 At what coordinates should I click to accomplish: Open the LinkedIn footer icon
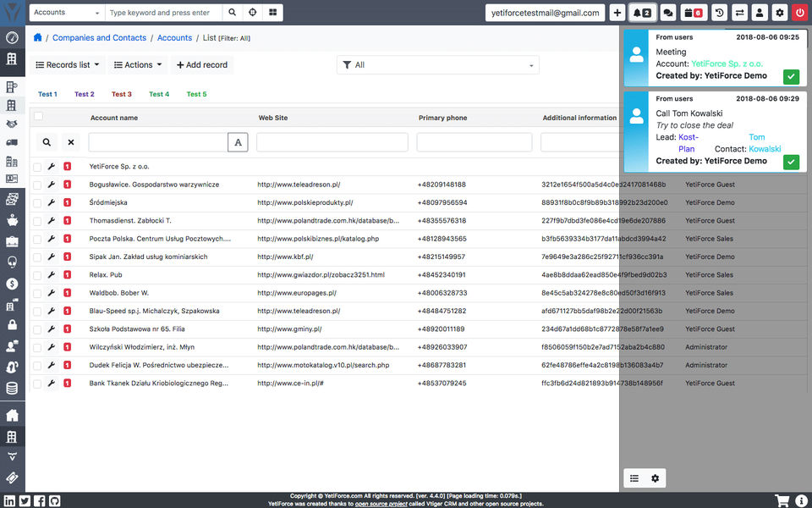click(9, 500)
